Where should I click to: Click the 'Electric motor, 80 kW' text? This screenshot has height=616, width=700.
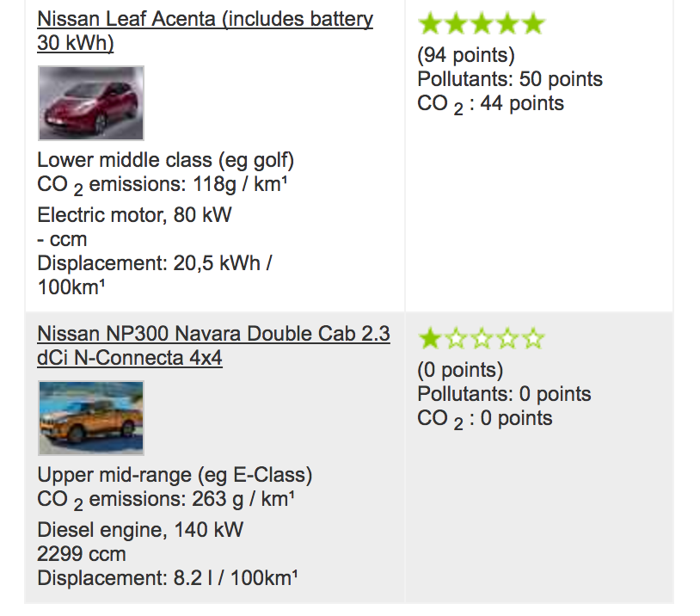[x=134, y=215]
